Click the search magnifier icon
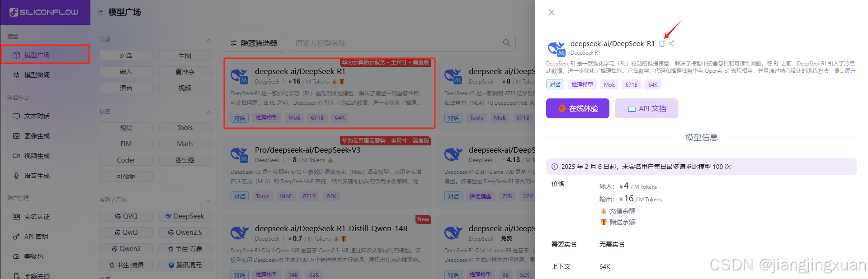 point(507,43)
